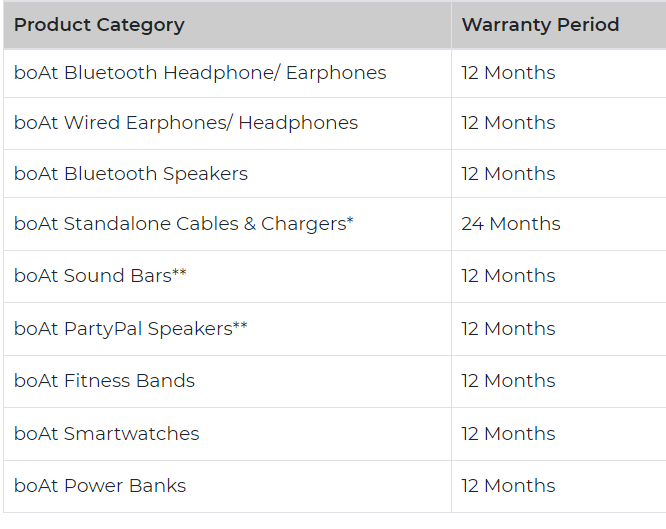This screenshot has width=666, height=529.
Task: Click boAt Wired Earphones/ Headphones cell
Action: (x=186, y=123)
